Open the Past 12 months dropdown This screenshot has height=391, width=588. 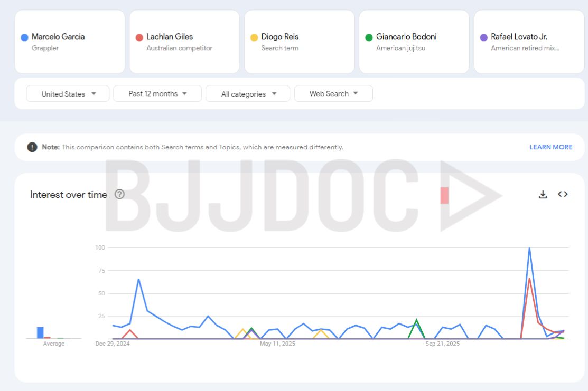coord(157,93)
